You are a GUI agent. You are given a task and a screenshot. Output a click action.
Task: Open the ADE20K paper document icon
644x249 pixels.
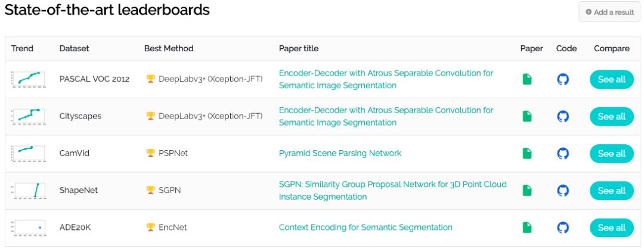pyautogui.click(x=527, y=228)
